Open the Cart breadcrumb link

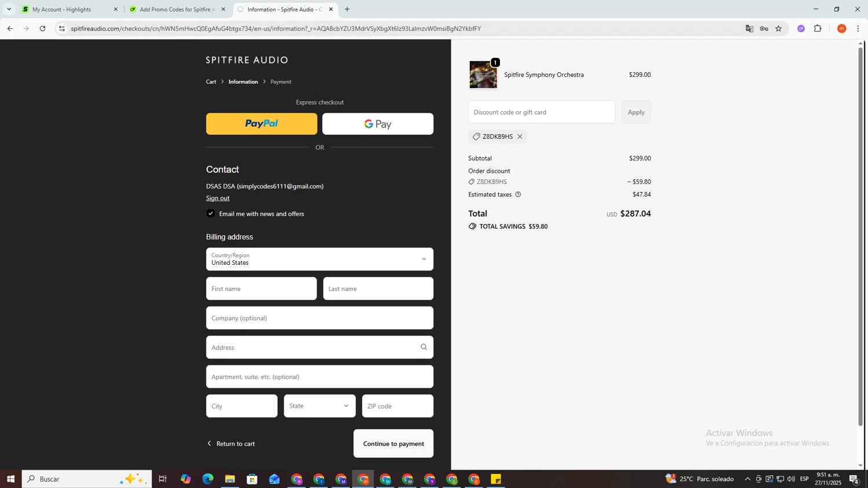tap(211, 82)
